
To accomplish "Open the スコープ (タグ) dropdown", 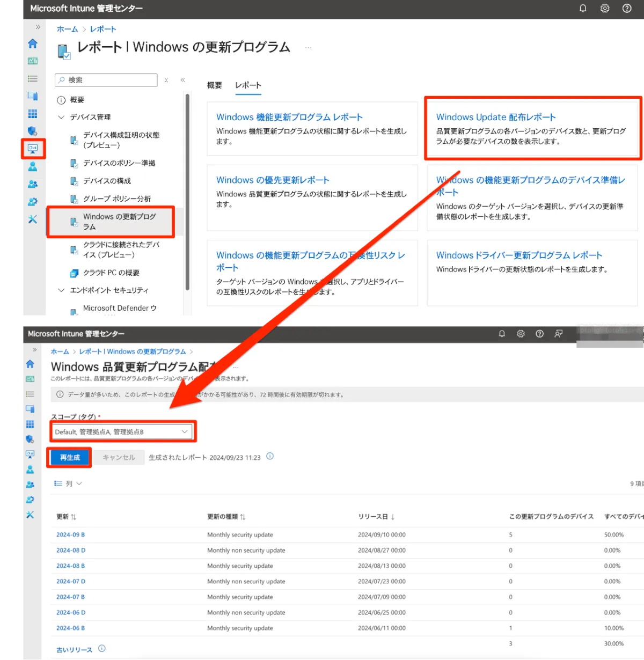I will 122,432.
